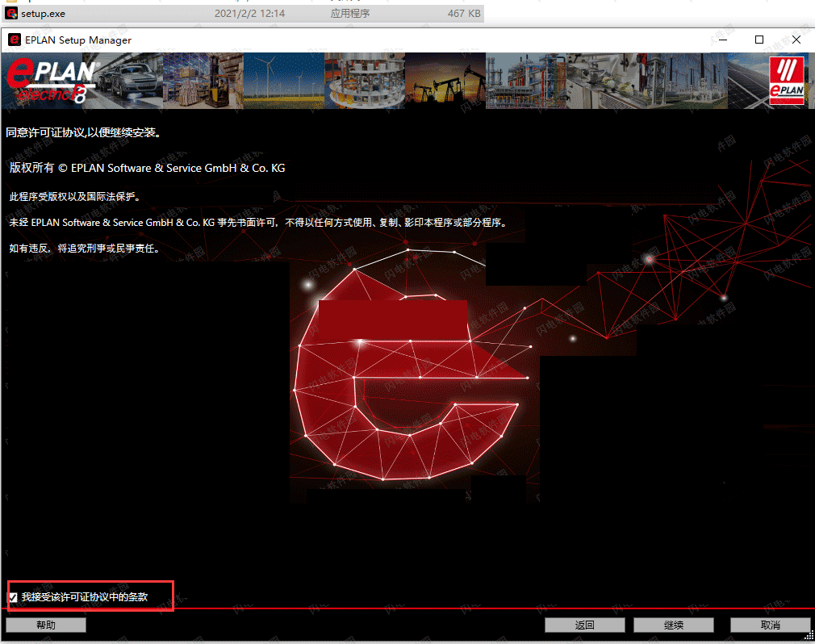Click the forklift warehouse banner image
The image size is (815, 644).
click(x=203, y=81)
